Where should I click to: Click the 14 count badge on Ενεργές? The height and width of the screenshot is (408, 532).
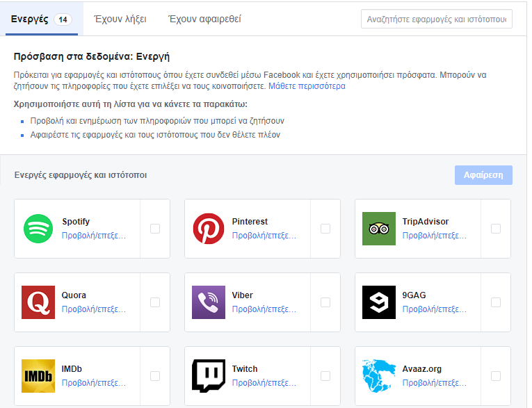[x=63, y=19]
